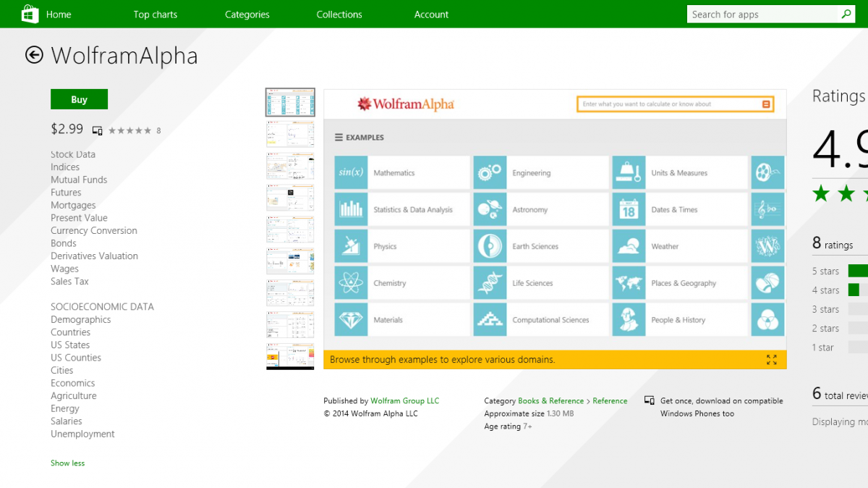Click the Approximate size 1.30 MB text
This screenshot has height=488, width=868.
pyautogui.click(x=529, y=413)
